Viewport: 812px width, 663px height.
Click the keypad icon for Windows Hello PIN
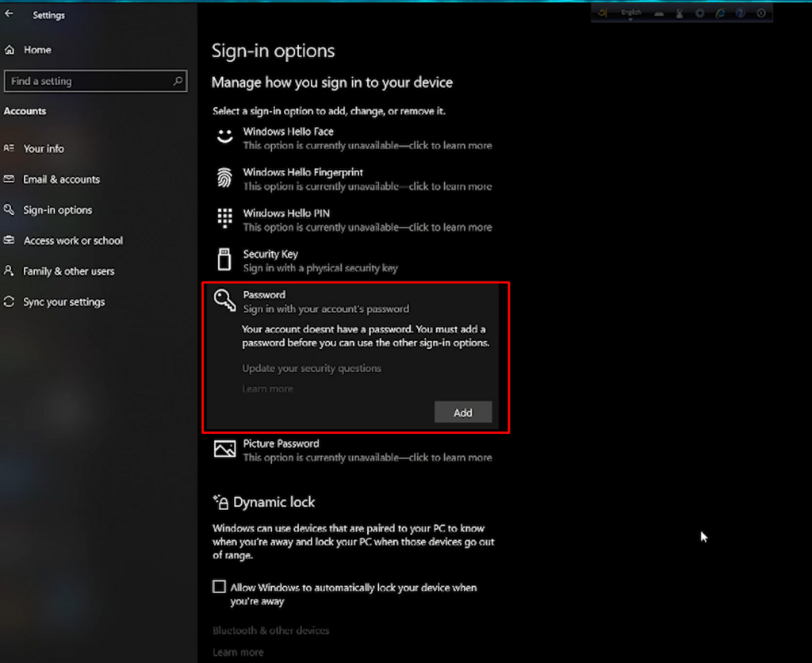224,219
